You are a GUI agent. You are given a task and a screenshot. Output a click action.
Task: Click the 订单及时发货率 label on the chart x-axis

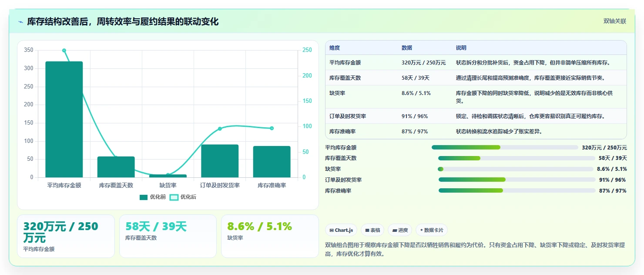[220, 185]
